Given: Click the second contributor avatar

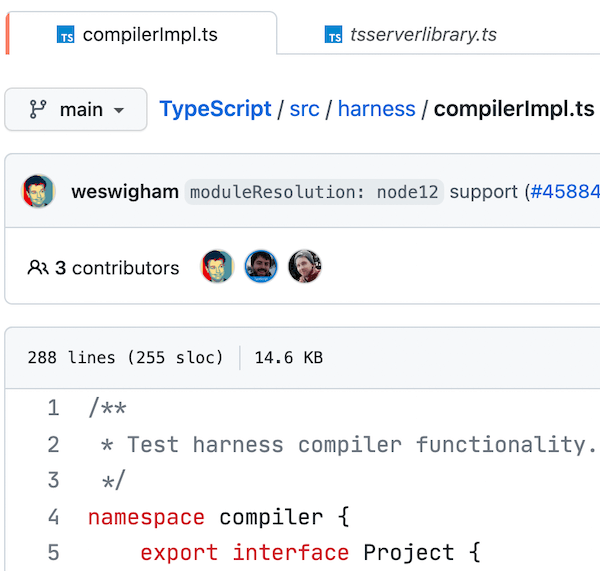Looking at the screenshot, I should pos(261,267).
